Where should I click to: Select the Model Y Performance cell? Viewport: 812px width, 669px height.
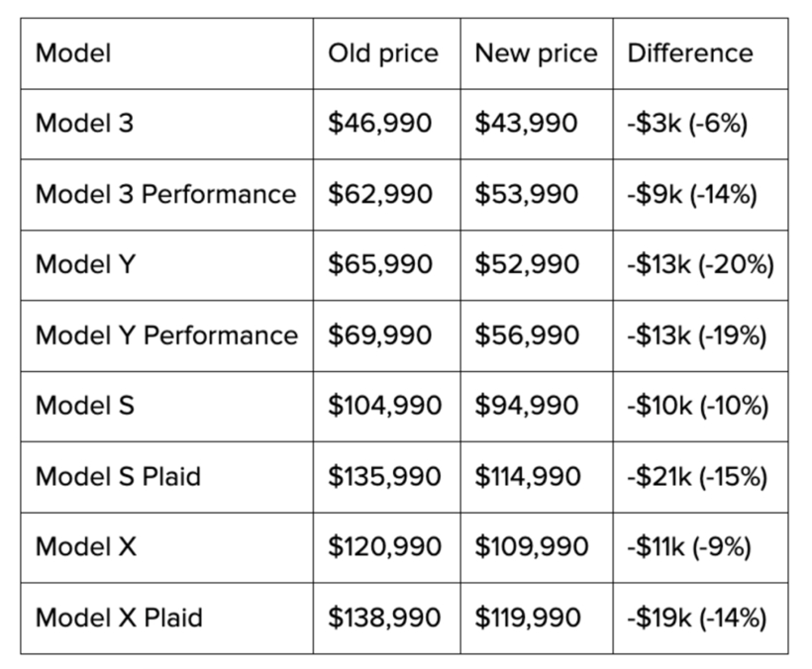166,335
